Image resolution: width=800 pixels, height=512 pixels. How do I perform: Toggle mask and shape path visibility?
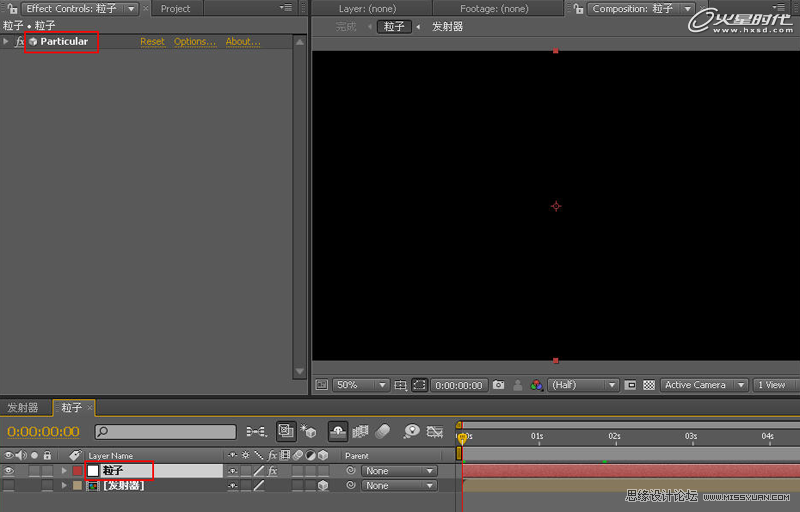[419, 385]
